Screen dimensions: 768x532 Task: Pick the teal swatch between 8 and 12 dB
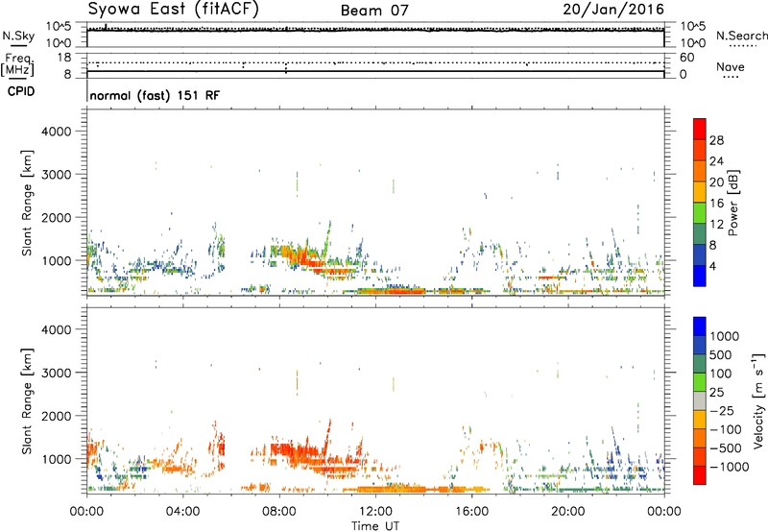point(700,233)
